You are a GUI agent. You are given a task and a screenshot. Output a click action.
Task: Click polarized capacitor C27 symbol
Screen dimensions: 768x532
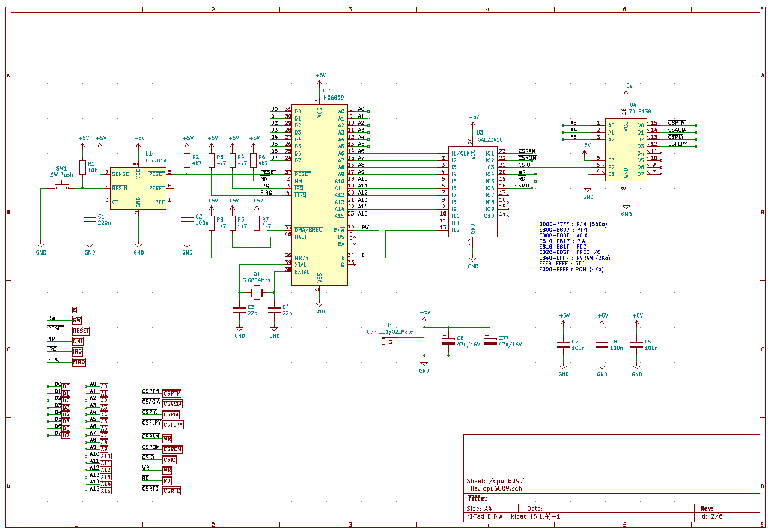pyautogui.click(x=490, y=340)
